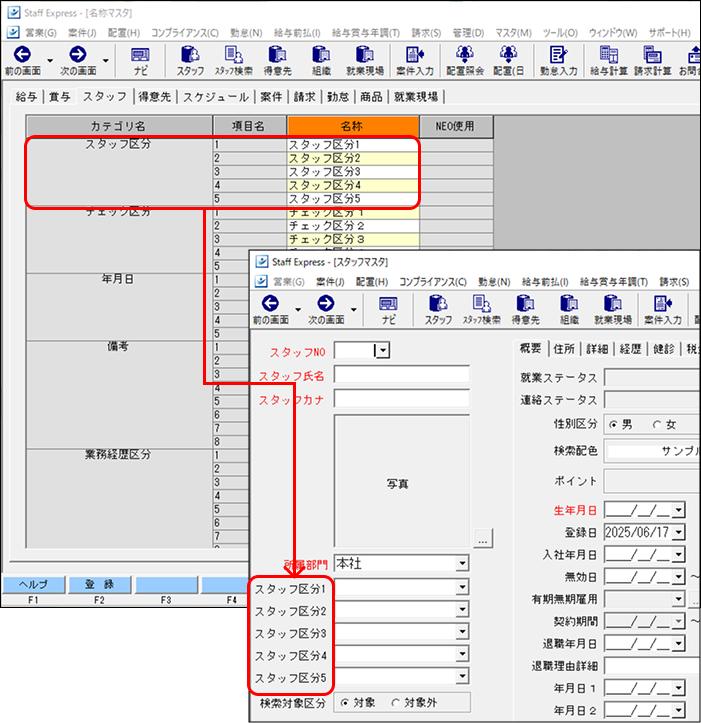Viewport: 701px width, 723px height.
Task: Click the ... button beside the 写真 box
Action: pyautogui.click(x=483, y=539)
